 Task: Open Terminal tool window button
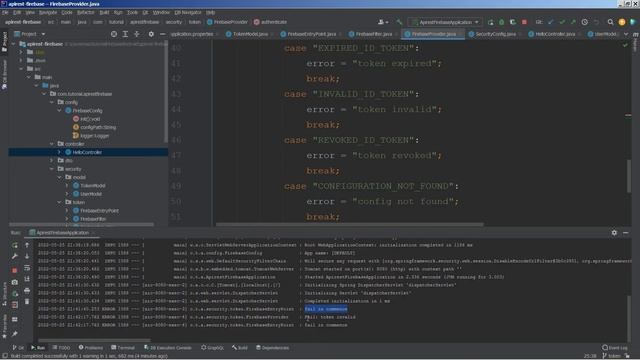(x=123, y=348)
